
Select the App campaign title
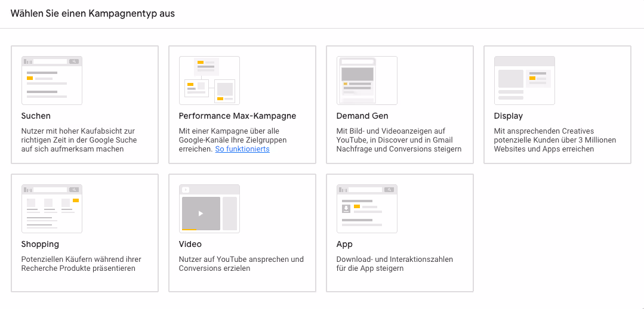click(x=344, y=244)
